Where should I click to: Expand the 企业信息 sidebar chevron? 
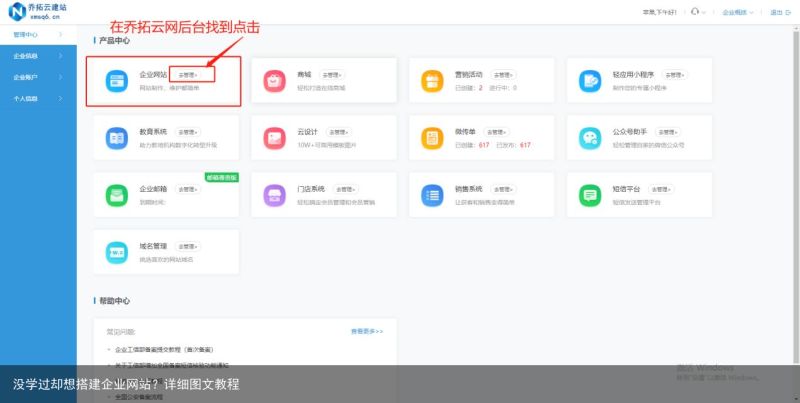tap(61, 56)
